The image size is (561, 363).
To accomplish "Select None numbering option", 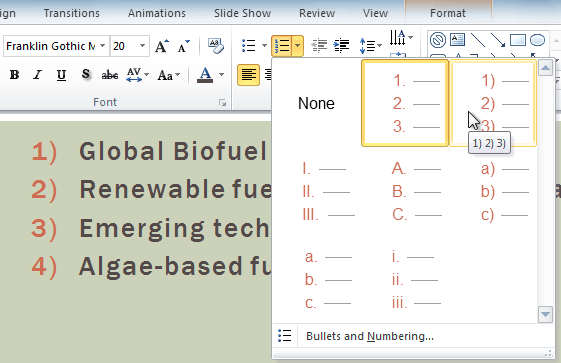I will 316,103.
